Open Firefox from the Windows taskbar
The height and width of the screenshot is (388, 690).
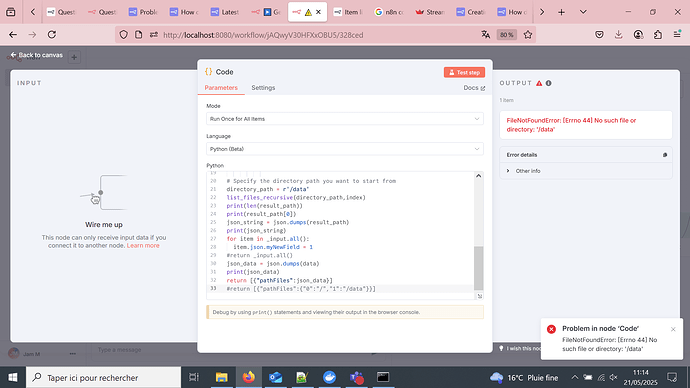(x=249, y=377)
